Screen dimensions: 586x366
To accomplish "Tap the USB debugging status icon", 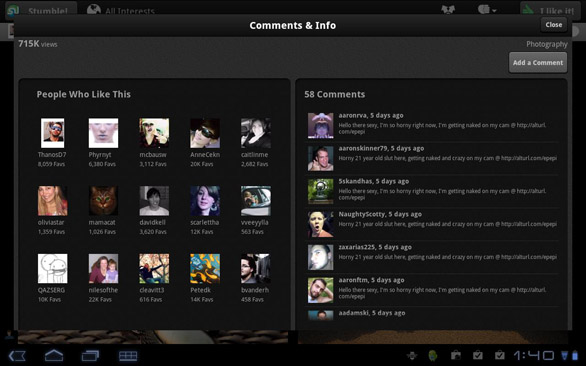I will click(x=411, y=355).
